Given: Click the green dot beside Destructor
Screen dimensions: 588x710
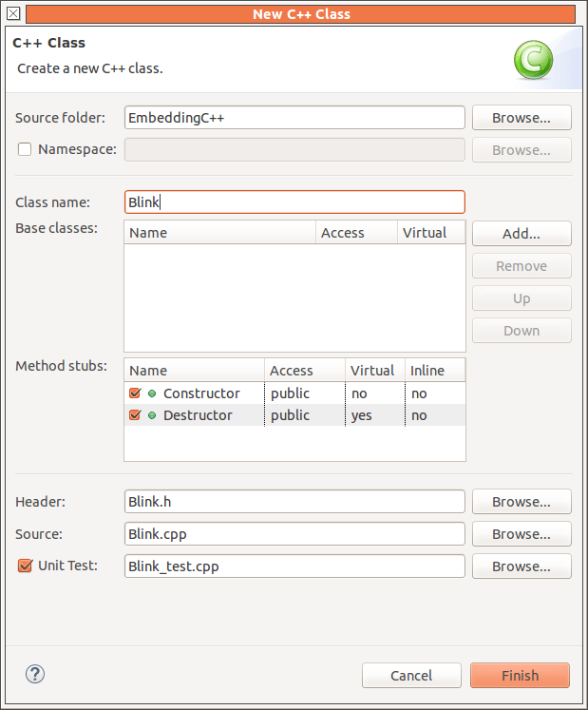Looking at the screenshot, I should pyautogui.click(x=152, y=415).
